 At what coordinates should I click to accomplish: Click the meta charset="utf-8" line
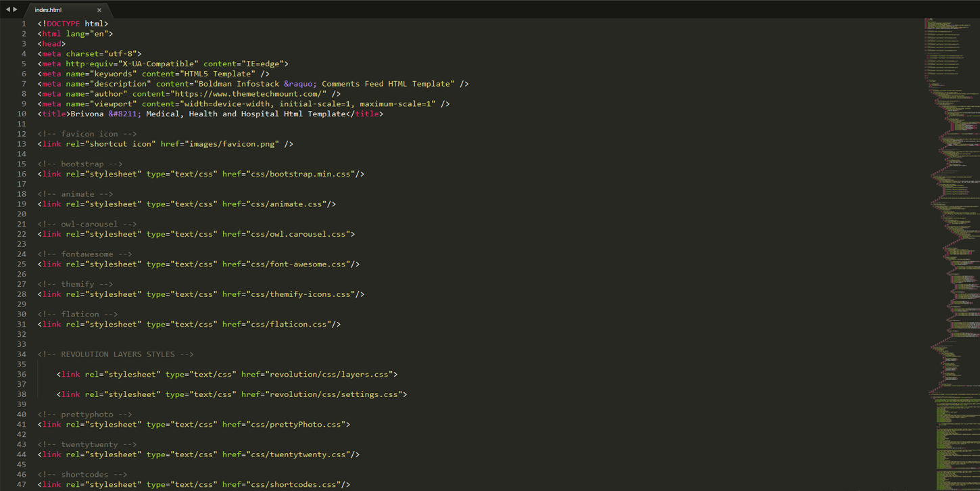(x=90, y=53)
